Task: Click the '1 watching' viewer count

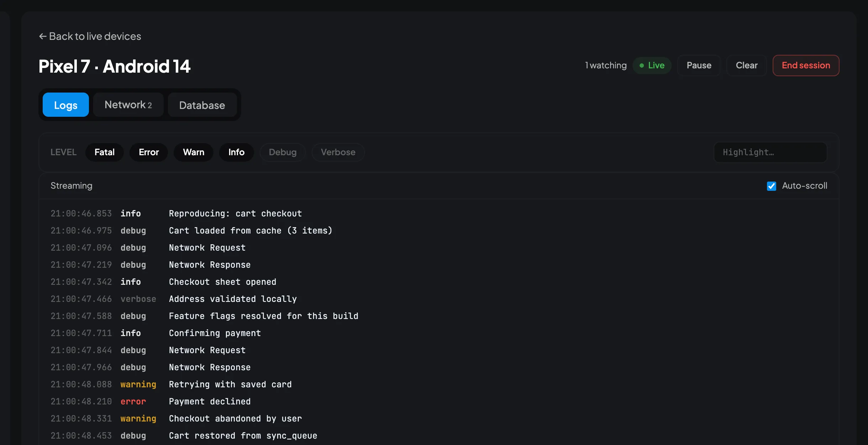Action: pyautogui.click(x=605, y=66)
